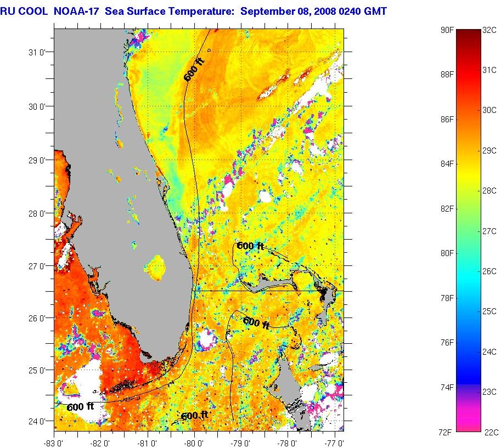
Task: Click the '600 ft' label north of Grand Bahama
Action: [250, 246]
